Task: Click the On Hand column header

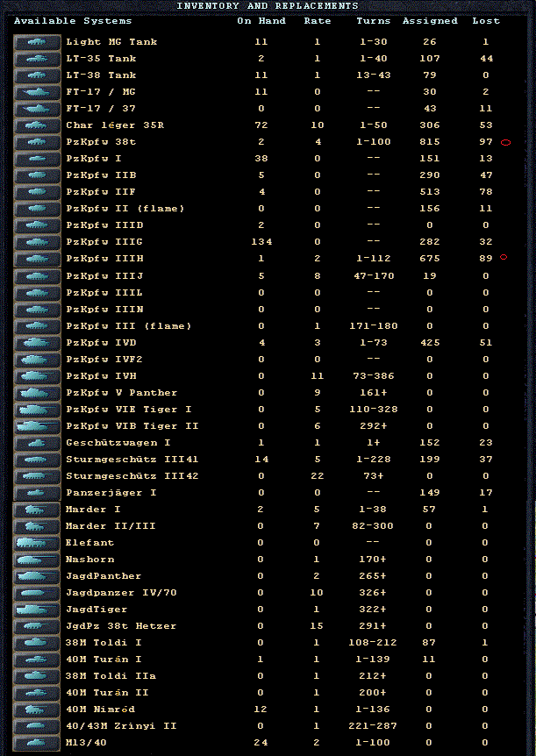Action: click(261, 21)
